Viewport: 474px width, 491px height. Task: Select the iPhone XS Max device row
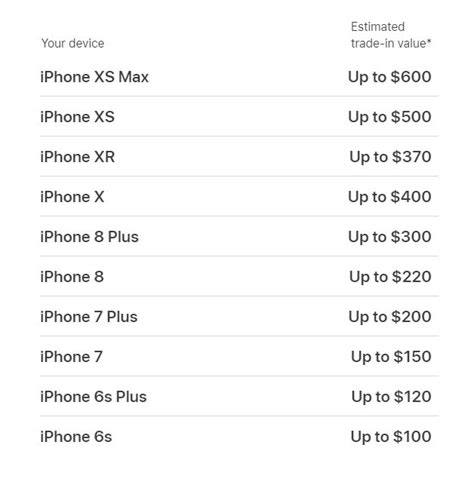click(x=239, y=77)
